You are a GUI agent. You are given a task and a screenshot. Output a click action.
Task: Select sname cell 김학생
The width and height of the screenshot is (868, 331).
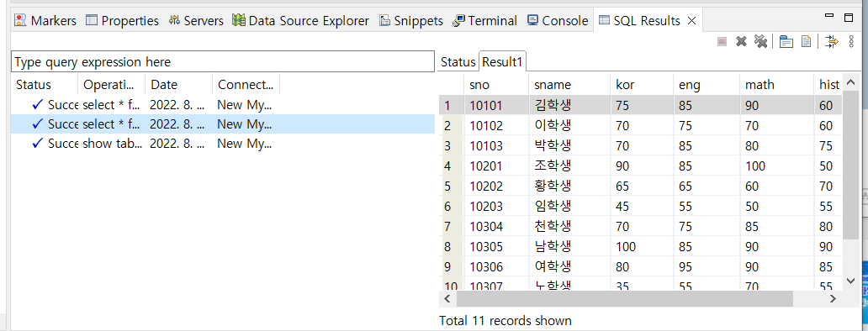pos(569,105)
